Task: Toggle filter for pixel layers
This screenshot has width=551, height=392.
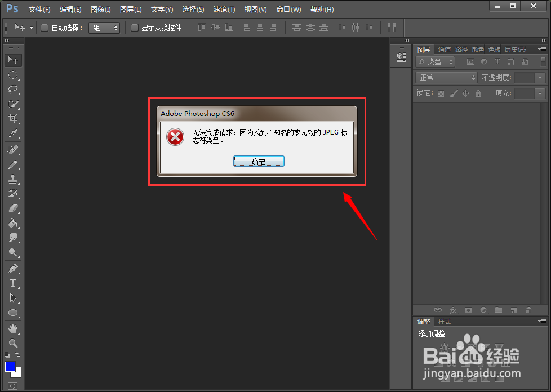Action: [x=470, y=62]
